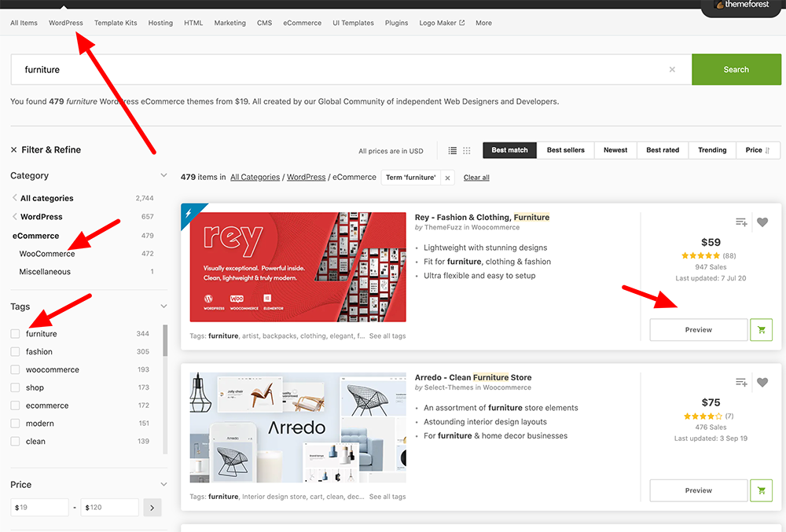Add Arredo theme to cart
786x532 pixels.
[762, 490]
